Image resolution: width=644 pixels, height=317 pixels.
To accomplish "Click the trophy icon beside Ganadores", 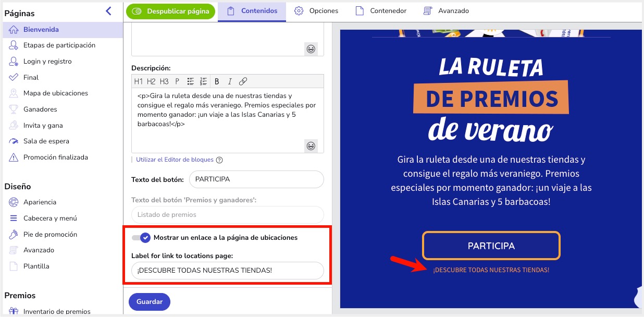I will pyautogui.click(x=14, y=109).
